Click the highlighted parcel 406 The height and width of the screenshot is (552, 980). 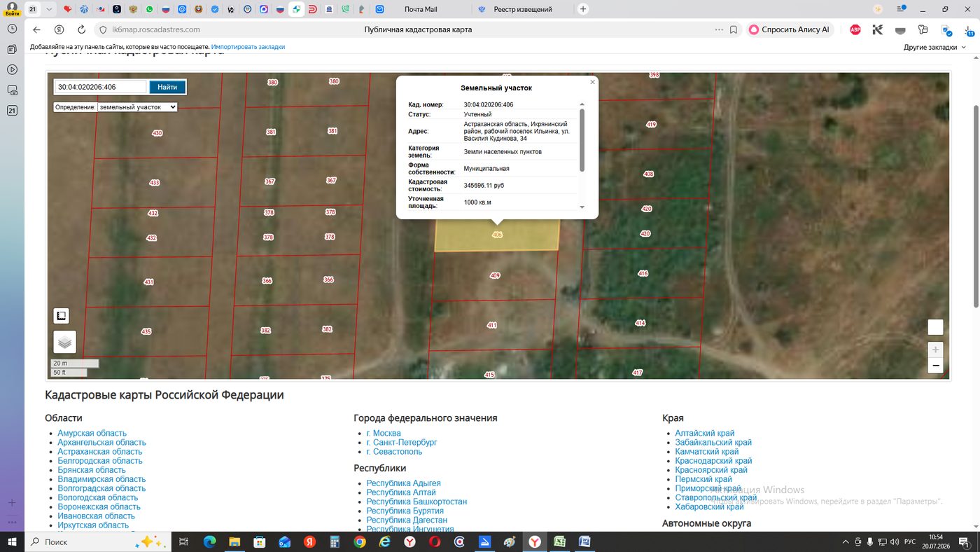click(497, 235)
